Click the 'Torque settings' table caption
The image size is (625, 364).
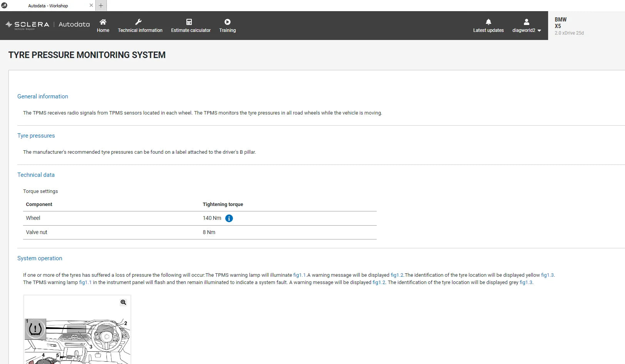coord(40,191)
